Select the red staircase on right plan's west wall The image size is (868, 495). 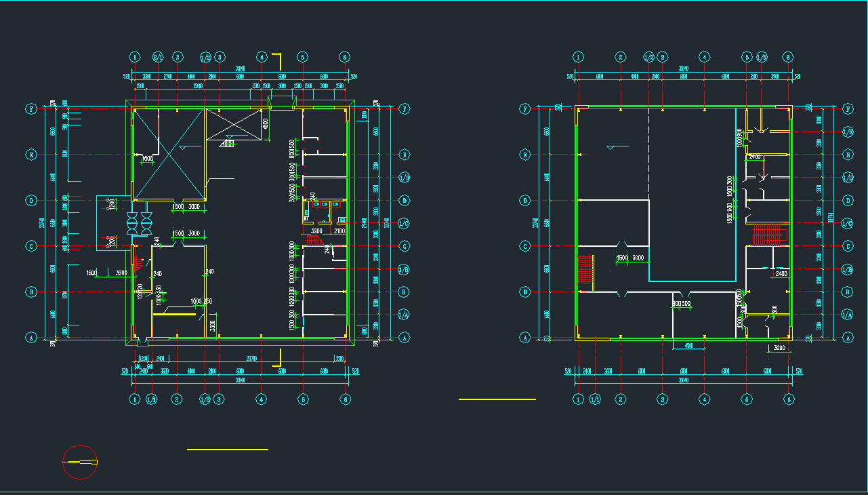pyautogui.click(x=585, y=270)
